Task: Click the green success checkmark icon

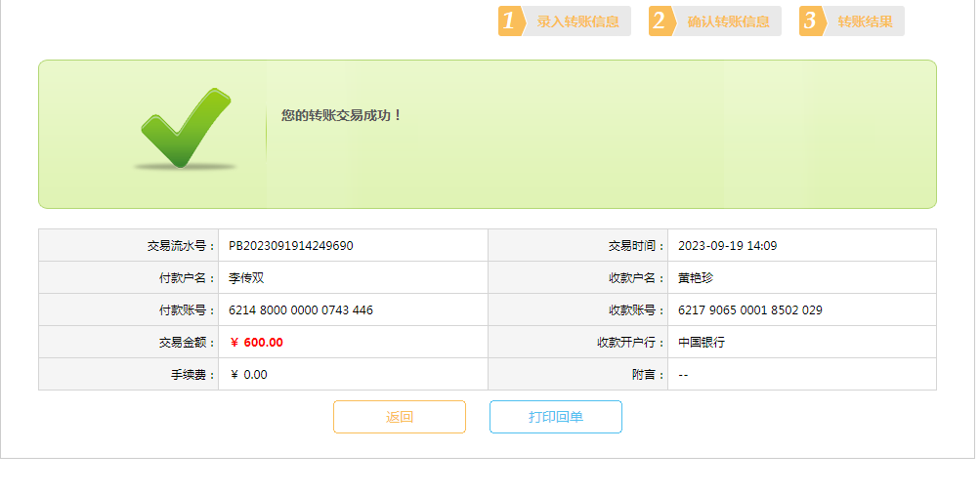Action: pyautogui.click(x=184, y=128)
